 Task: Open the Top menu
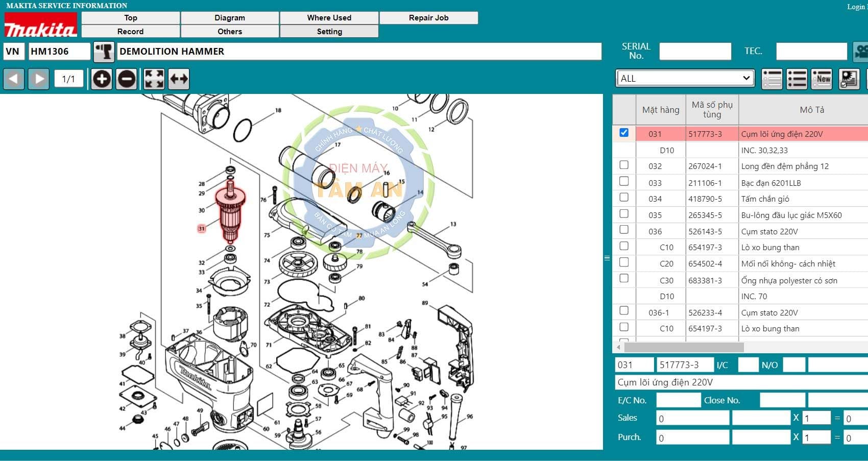pos(131,18)
